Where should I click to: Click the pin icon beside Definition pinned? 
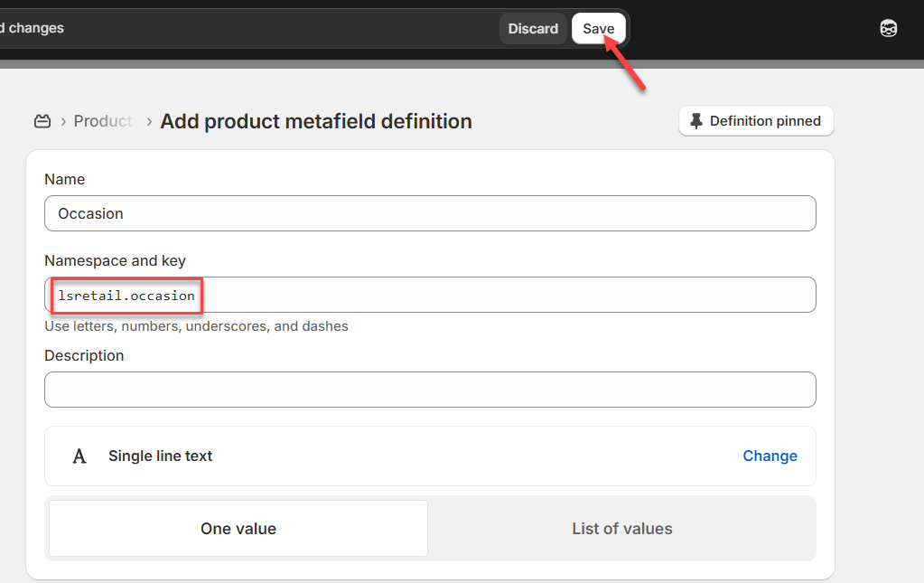point(695,121)
